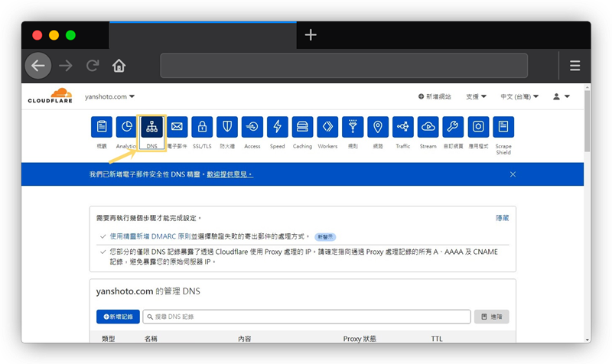Open the DNS network icon

click(x=151, y=127)
